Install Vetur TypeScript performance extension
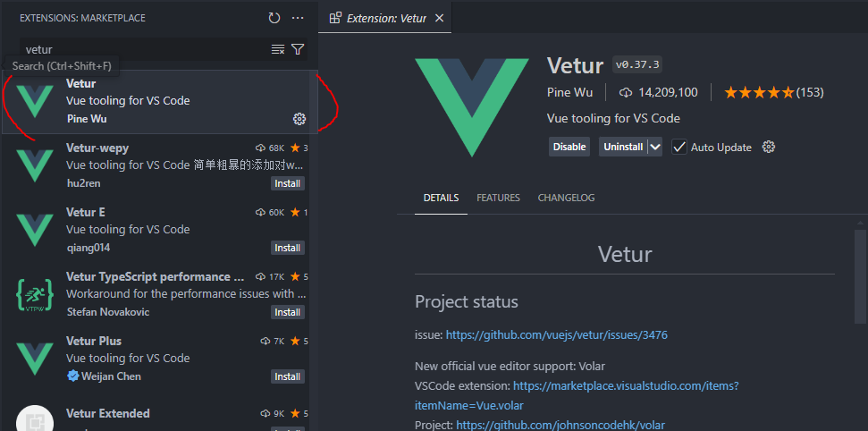 click(288, 312)
